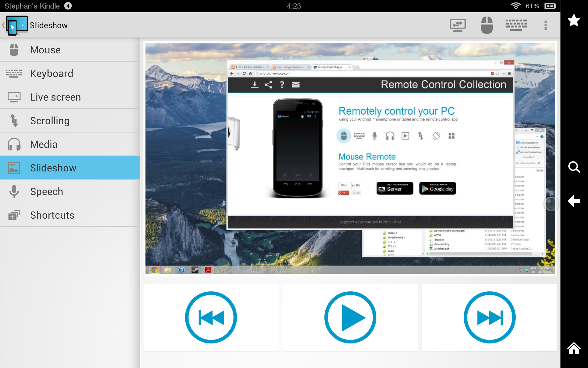
Task: Tap the keyboard icon in the top toolbar
Action: 516,25
